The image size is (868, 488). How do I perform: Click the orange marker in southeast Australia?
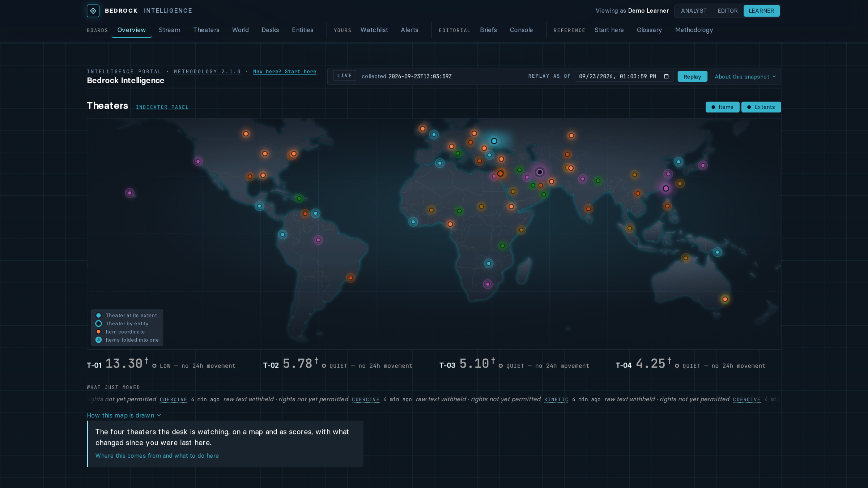click(725, 299)
